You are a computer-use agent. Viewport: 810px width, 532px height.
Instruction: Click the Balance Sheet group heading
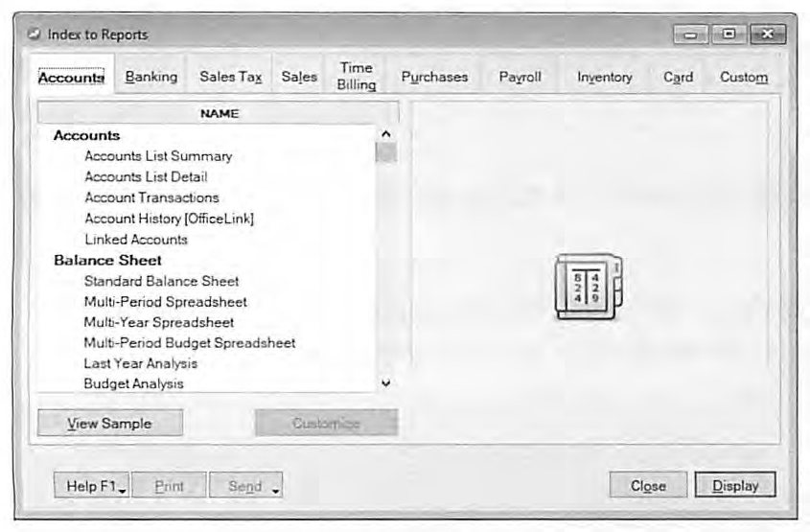point(107,260)
